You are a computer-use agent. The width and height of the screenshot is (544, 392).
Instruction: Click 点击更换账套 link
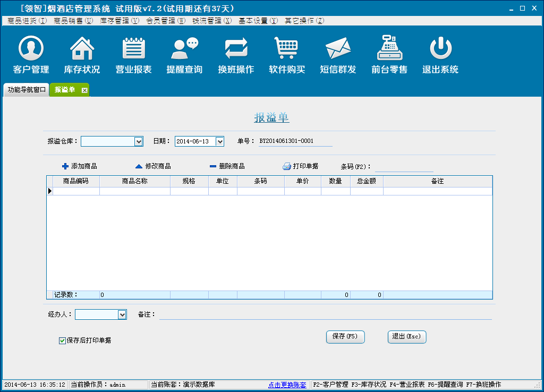287,385
